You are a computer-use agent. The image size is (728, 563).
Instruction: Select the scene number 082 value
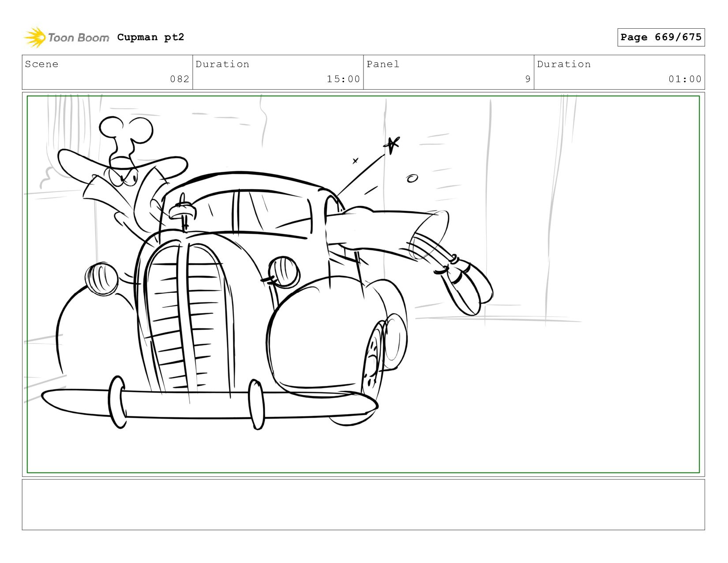[180, 79]
